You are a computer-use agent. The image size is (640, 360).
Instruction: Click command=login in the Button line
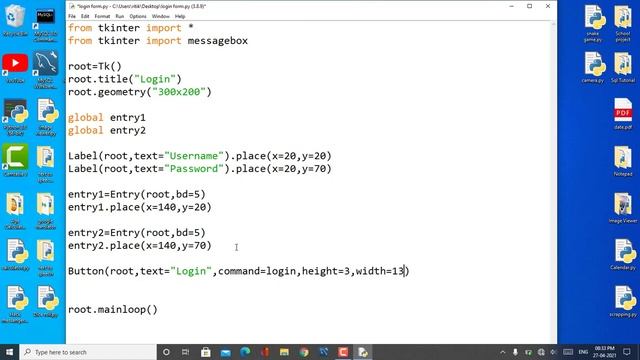pos(257,271)
